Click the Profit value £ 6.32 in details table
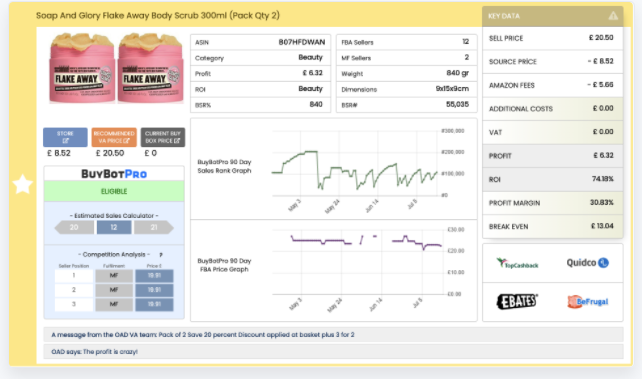This screenshot has height=379, width=642. coord(313,73)
